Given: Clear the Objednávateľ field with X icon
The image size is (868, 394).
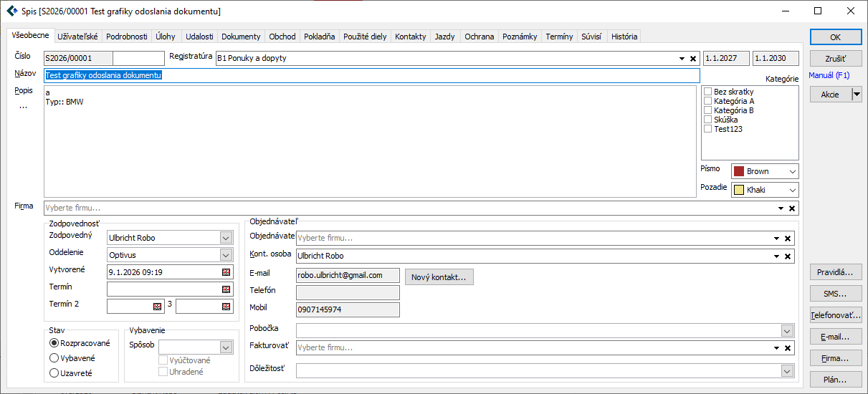Looking at the screenshot, I should coord(787,239).
